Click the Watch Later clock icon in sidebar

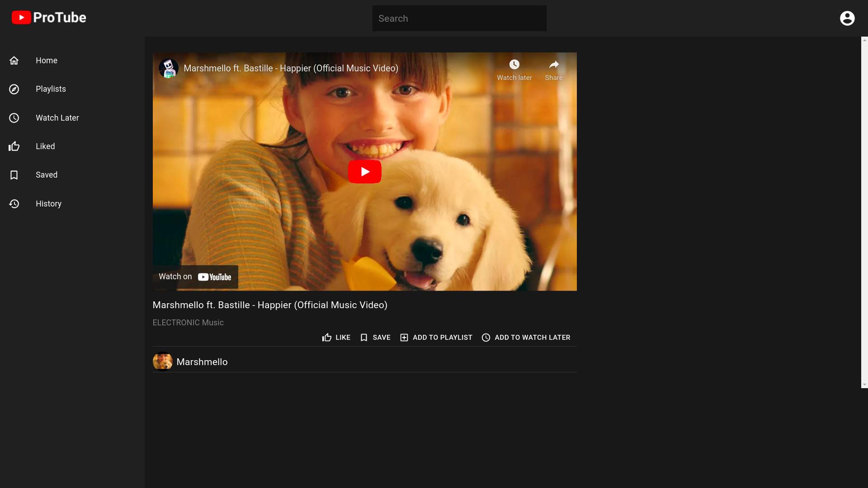[x=14, y=118]
